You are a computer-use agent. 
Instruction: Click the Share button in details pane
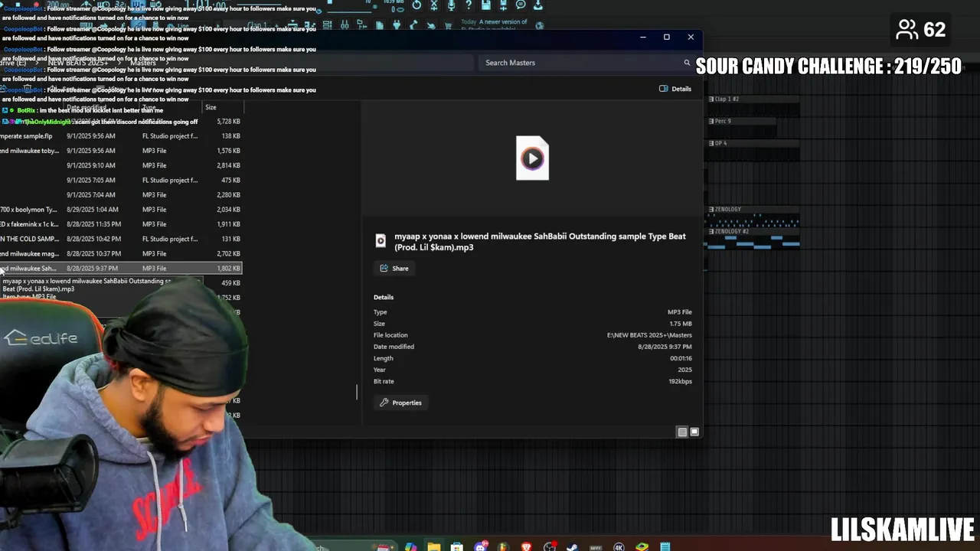(x=394, y=269)
